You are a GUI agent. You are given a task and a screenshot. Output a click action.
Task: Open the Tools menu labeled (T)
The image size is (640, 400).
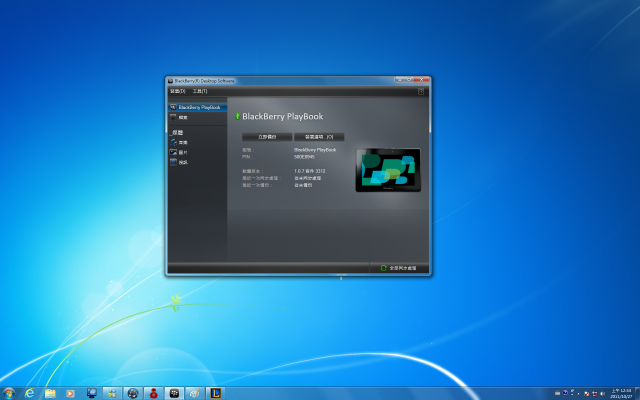pos(200,91)
